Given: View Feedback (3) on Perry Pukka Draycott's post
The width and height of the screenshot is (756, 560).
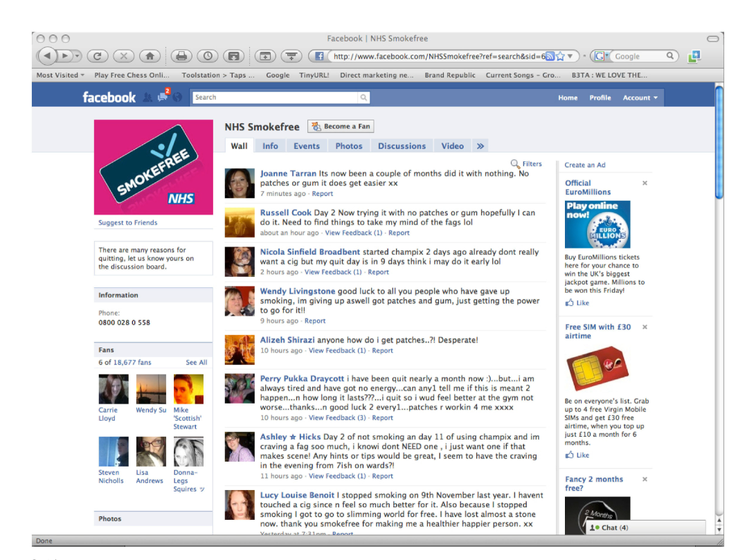Looking at the screenshot, I should [x=337, y=418].
